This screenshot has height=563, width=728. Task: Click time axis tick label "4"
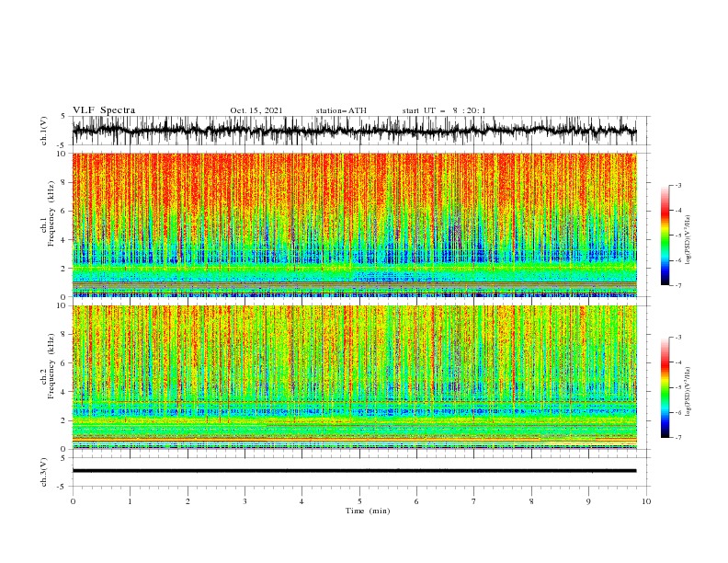pos(301,501)
